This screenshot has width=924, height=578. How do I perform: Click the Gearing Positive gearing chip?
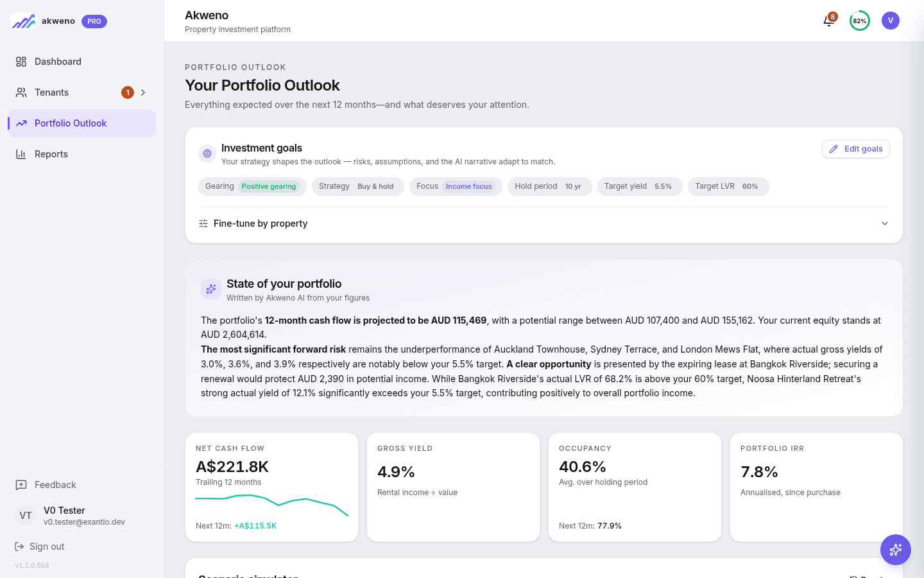point(252,186)
